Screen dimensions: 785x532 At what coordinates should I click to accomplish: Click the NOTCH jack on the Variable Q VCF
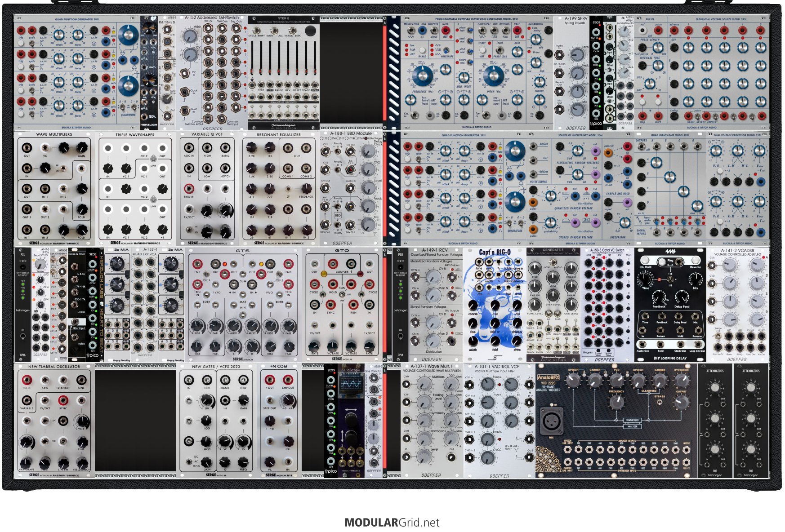tap(225, 168)
